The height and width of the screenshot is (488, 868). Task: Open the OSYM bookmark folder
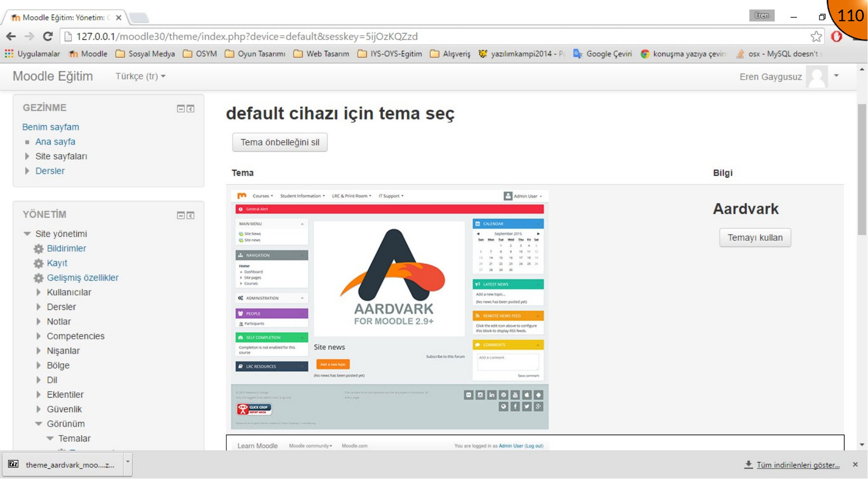coord(200,54)
